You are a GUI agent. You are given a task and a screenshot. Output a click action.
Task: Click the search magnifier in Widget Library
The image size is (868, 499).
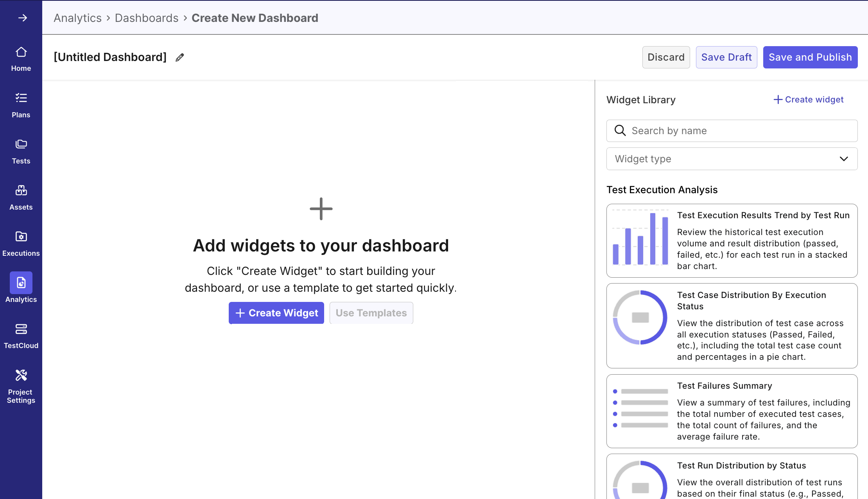pos(620,131)
